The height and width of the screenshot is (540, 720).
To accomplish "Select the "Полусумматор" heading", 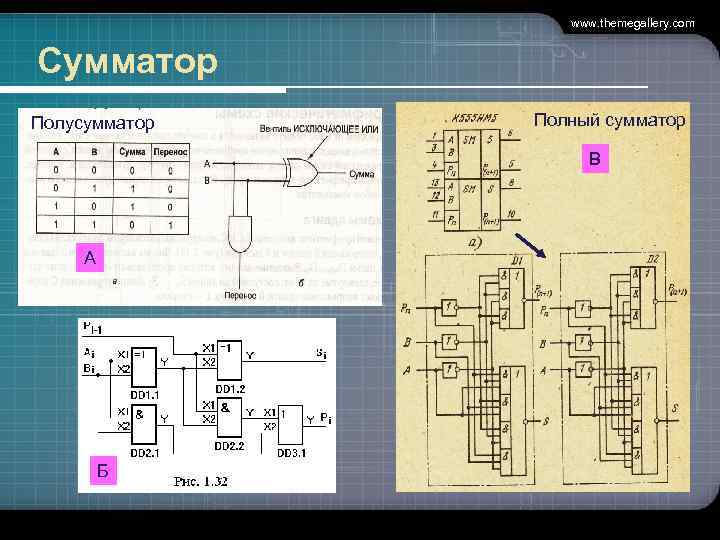I will click(92, 123).
